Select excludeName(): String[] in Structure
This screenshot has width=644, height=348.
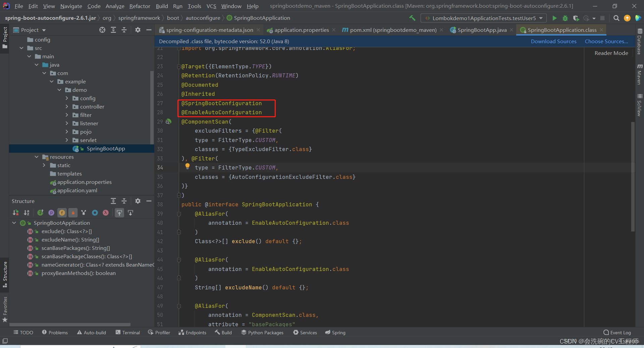70,239
